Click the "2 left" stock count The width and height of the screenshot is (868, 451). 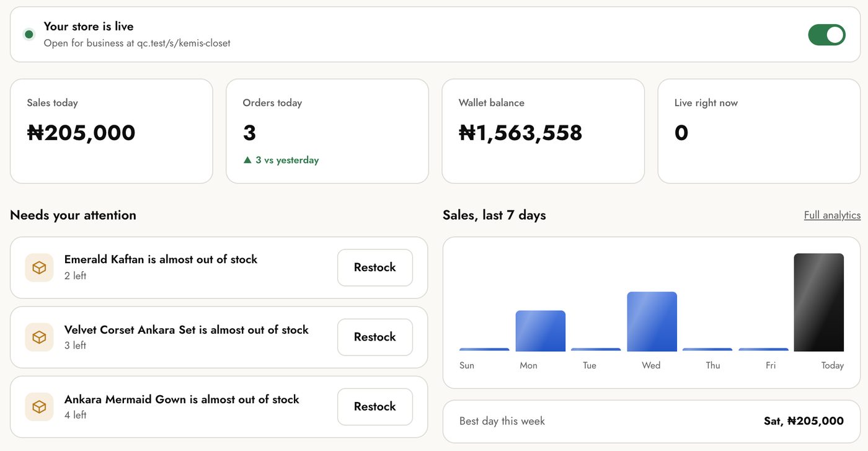tap(75, 276)
